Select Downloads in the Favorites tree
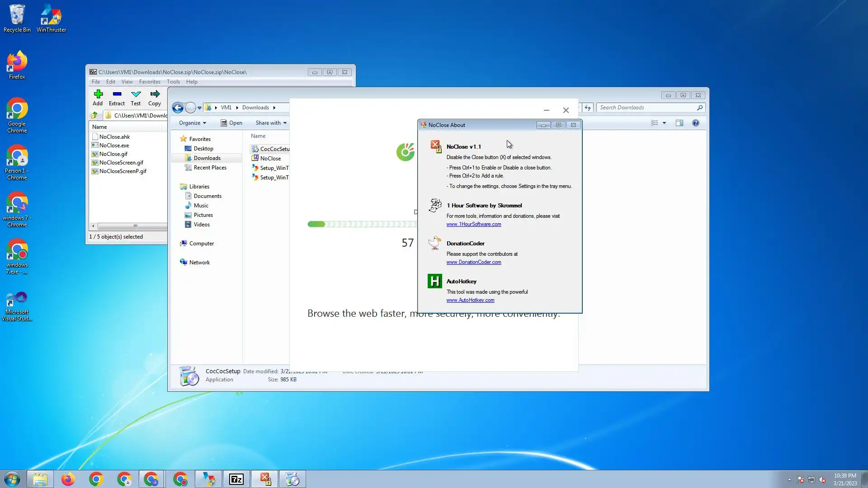This screenshot has width=868, height=488. coord(207,158)
